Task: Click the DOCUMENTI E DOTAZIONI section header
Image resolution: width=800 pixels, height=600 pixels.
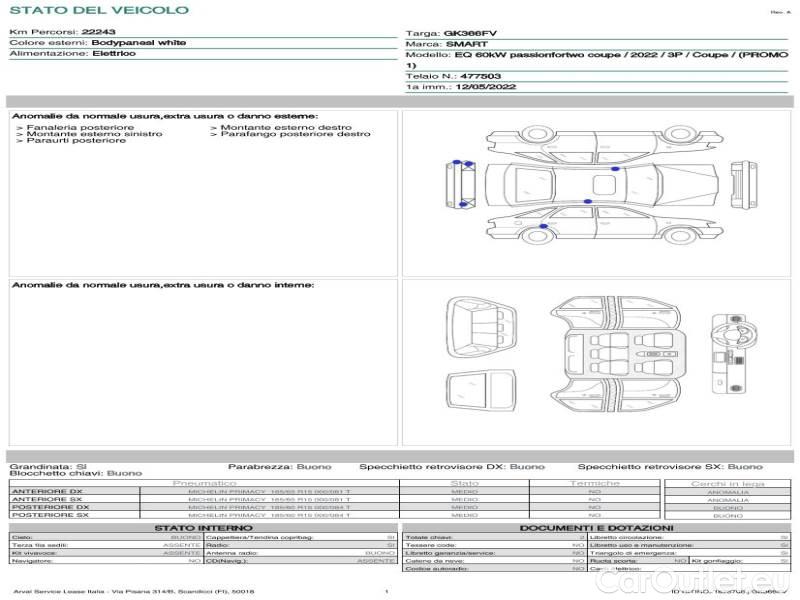Action: [x=596, y=528]
